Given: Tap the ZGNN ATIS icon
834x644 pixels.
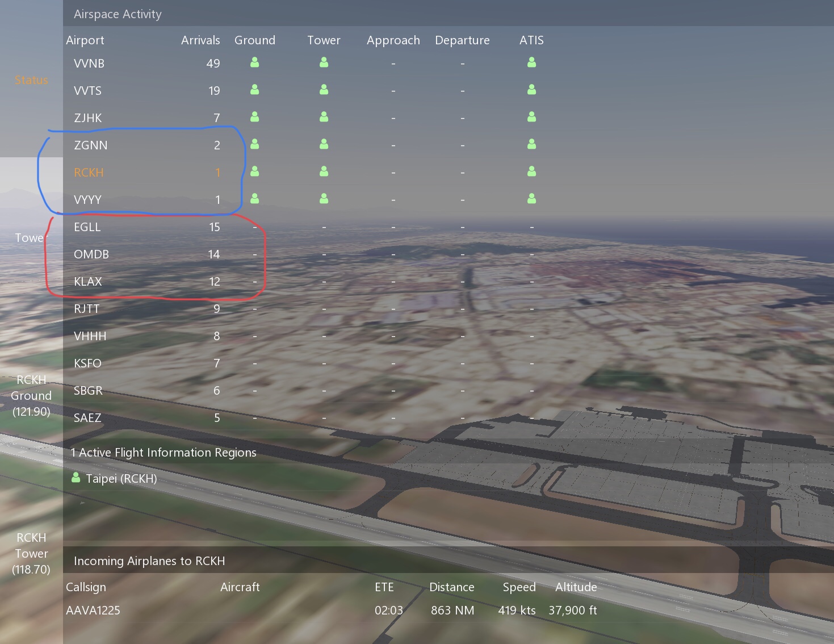Looking at the screenshot, I should [x=532, y=144].
